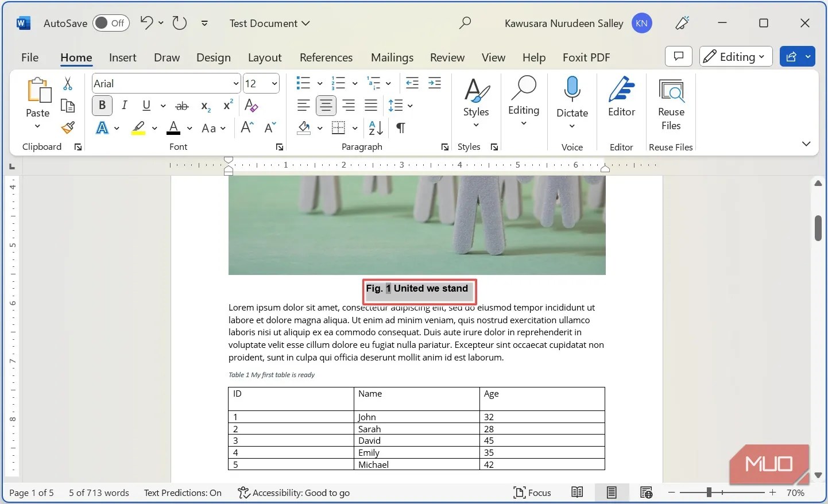Toggle bold formatting
The image size is (828, 504).
pos(102,105)
